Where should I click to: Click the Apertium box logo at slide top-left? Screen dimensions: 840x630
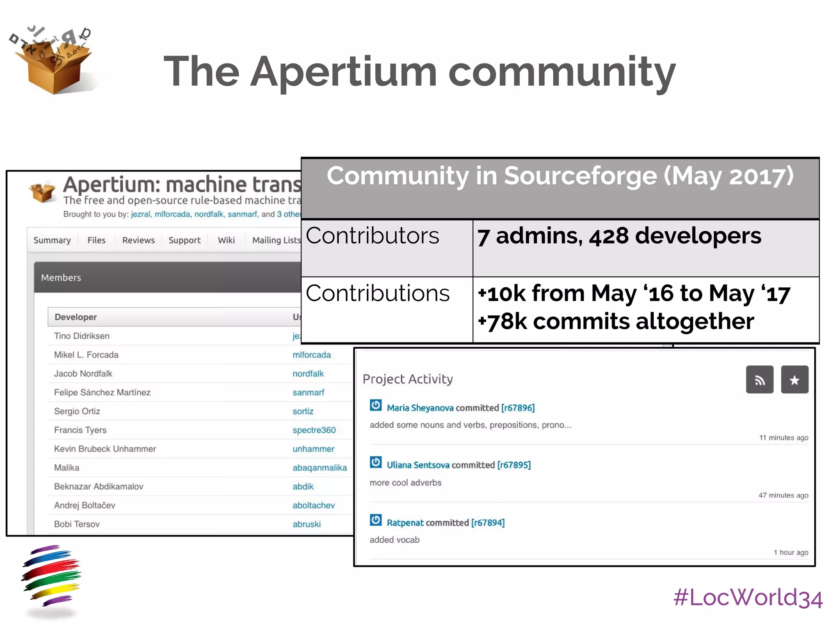point(52,60)
